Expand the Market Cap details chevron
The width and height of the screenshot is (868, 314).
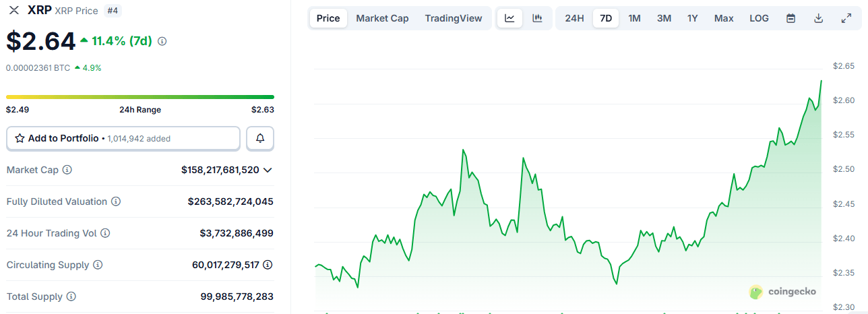tap(268, 170)
